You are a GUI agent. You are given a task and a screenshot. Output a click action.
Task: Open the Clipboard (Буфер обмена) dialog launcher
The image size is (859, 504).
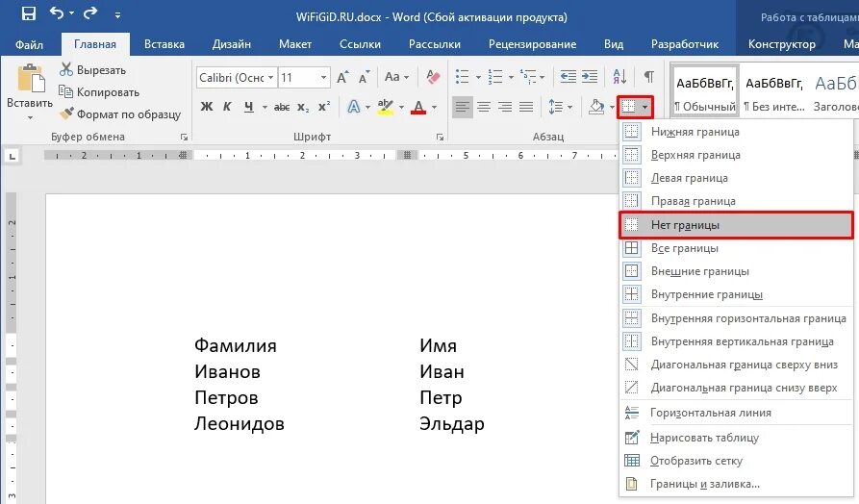pos(184,138)
